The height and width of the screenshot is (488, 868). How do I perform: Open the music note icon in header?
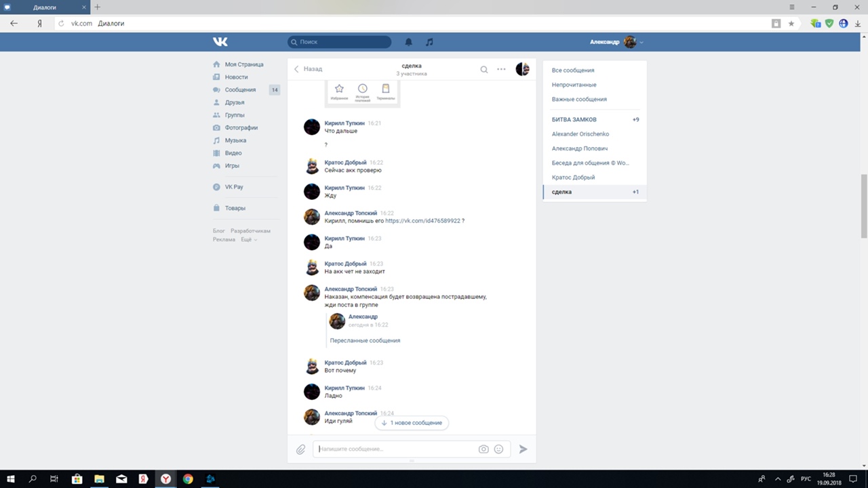click(429, 42)
